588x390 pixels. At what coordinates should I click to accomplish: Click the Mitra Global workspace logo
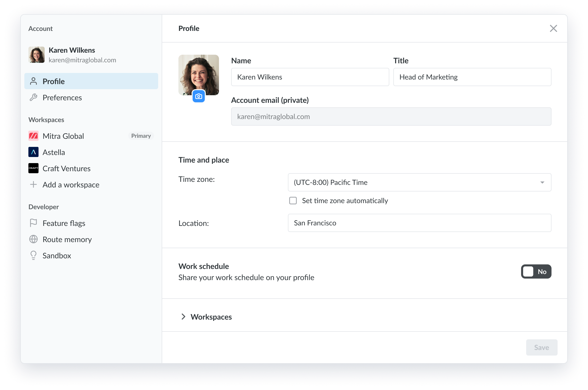coord(33,136)
